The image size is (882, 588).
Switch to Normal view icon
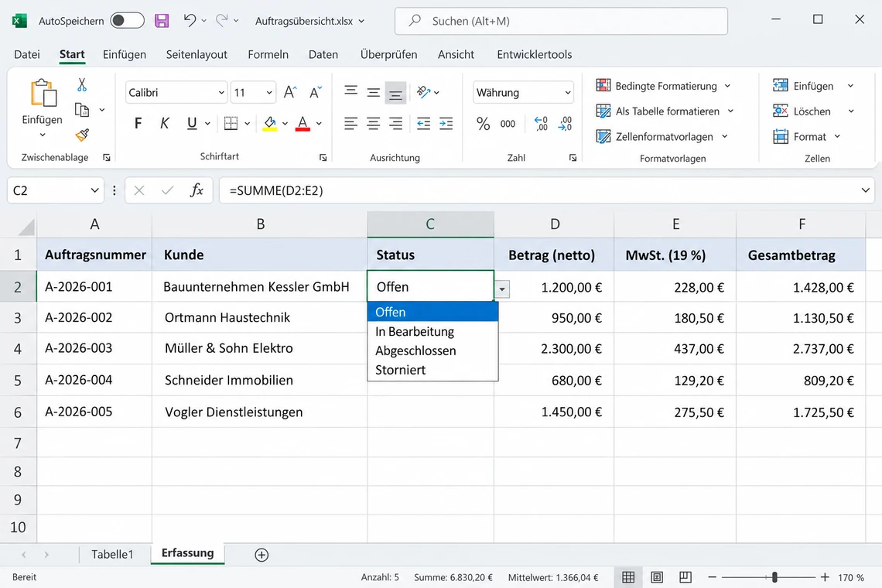click(x=628, y=577)
